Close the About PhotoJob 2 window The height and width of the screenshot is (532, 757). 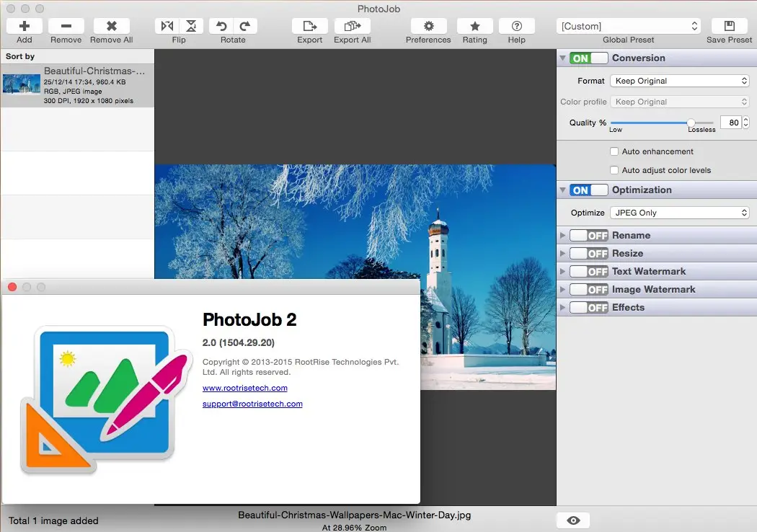pos(12,287)
